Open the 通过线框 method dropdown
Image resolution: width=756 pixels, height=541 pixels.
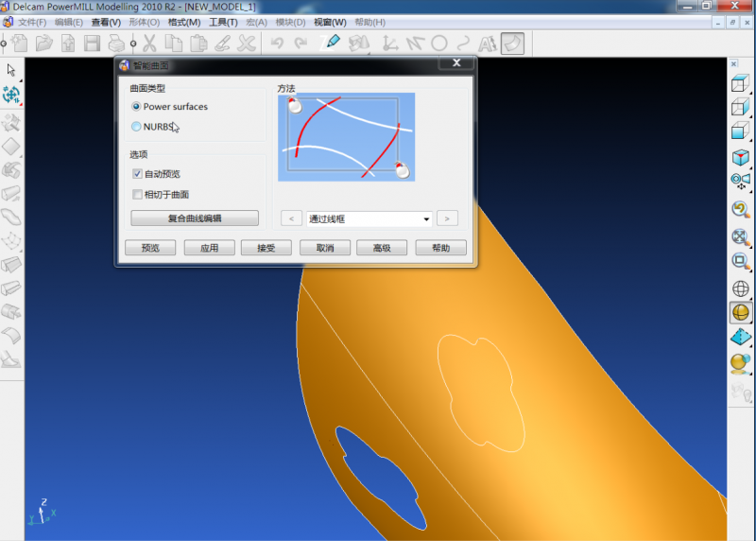369,219
